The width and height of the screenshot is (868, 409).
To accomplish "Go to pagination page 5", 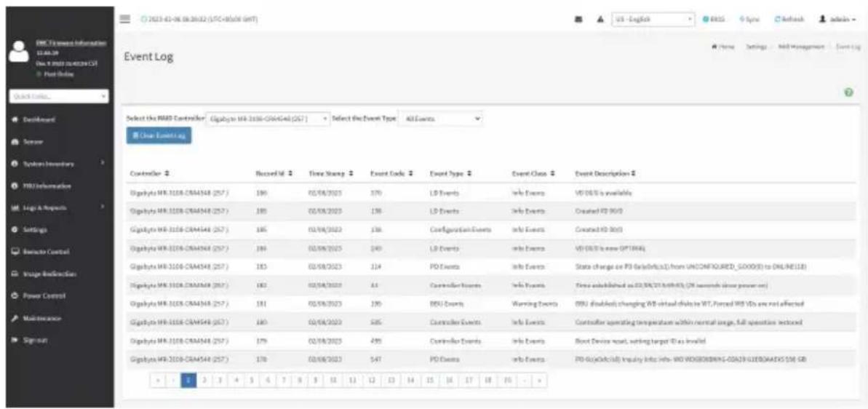I will click(251, 381).
